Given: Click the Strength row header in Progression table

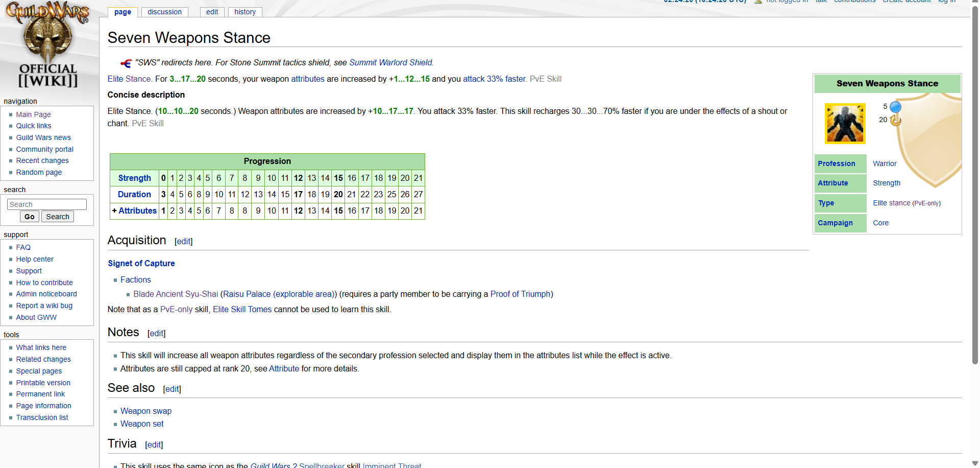Looking at the screenshot, I should click(x=135, y=178).
